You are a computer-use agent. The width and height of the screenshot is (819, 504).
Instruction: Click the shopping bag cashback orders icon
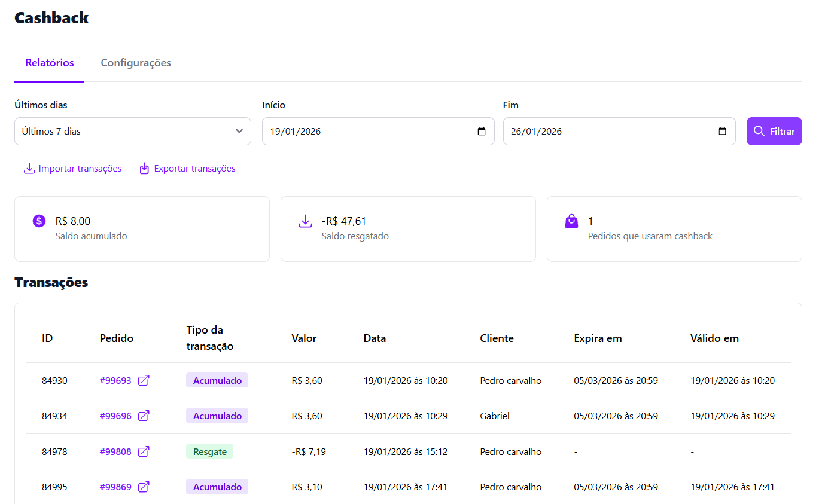tap(571, 221)
